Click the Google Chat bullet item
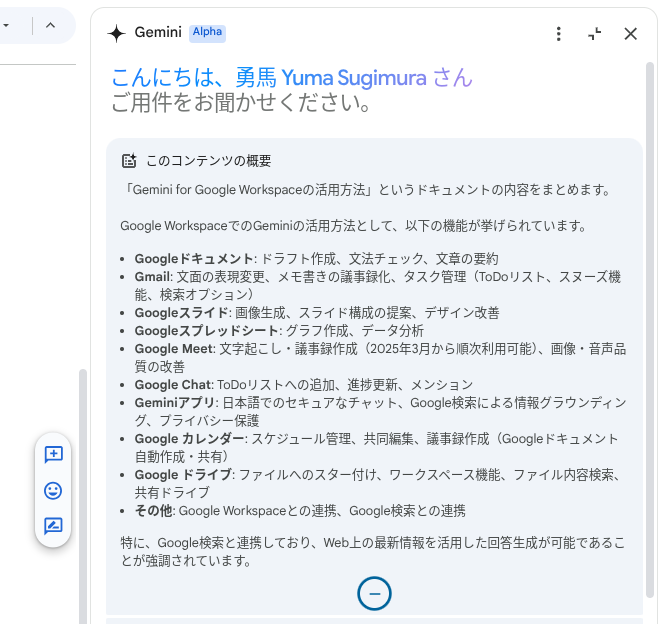The image size is (666, 624). pyautogui.click(x=304, y=384)
